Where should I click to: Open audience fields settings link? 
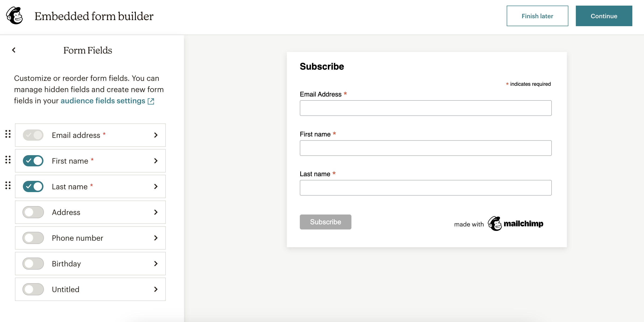[x=103, y=101]
